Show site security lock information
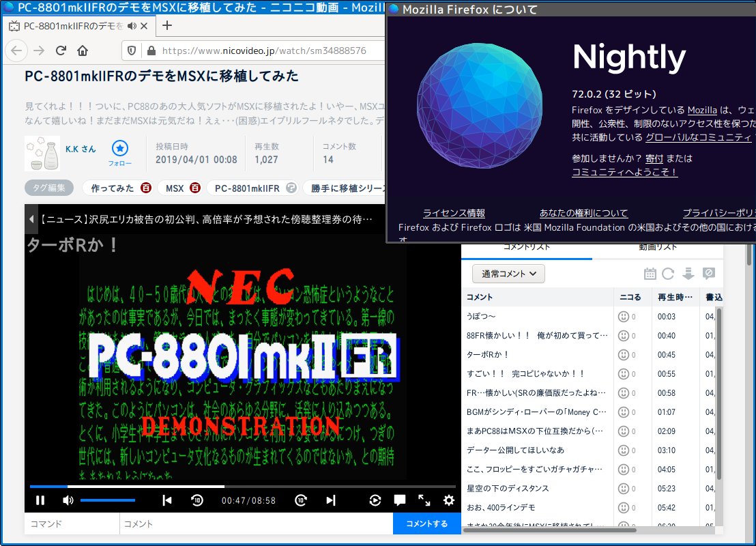 tap(151, 51)
